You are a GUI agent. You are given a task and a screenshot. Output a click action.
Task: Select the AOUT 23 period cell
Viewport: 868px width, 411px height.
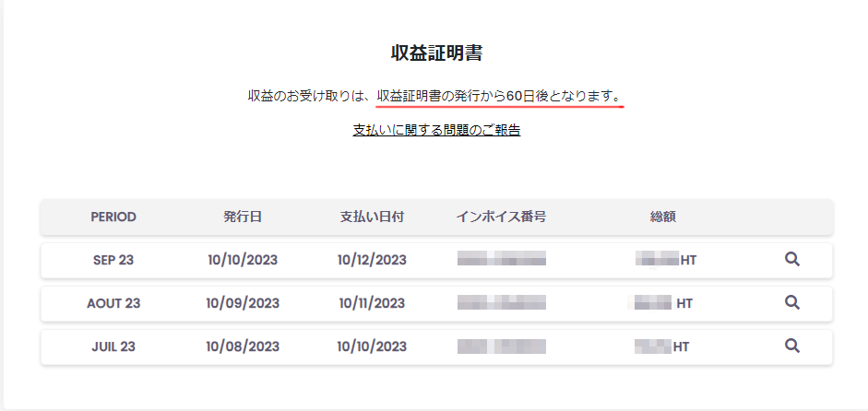coord(113,302)
